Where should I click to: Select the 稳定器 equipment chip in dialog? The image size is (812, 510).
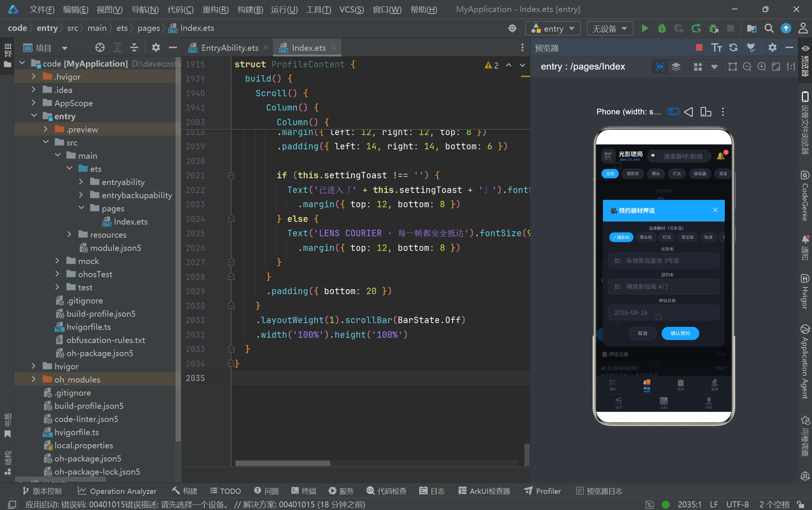click(687, 237)
